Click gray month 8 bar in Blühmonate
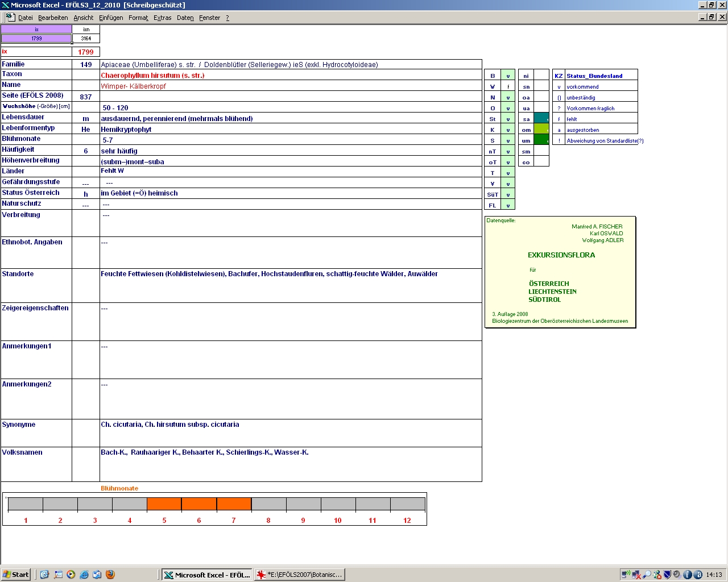Image resolution: width=728 pixels, height=582 pixels. click(268, 504)
